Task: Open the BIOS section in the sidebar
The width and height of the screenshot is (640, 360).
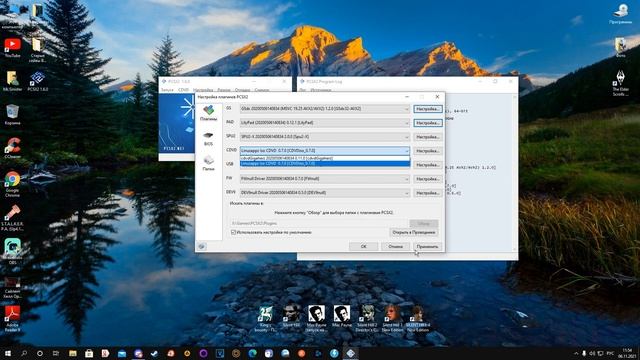Action: [208, 138]
